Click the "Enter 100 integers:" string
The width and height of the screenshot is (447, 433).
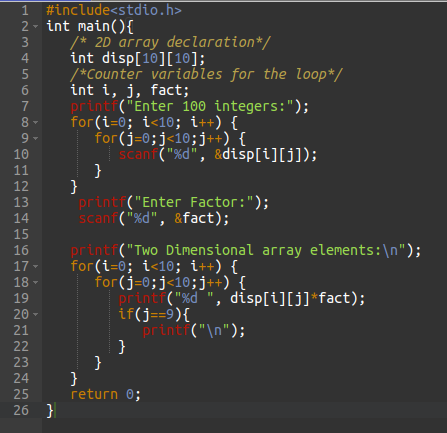coord(214,107)
